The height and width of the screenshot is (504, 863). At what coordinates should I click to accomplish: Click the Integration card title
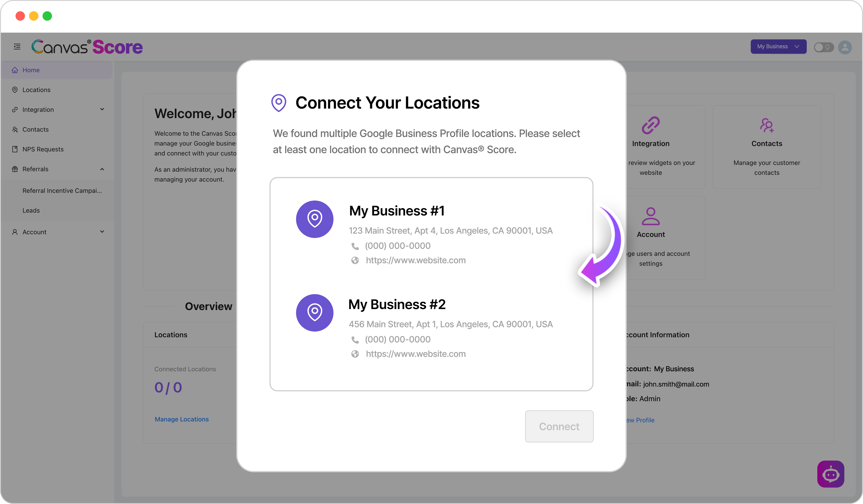[651, 144]
